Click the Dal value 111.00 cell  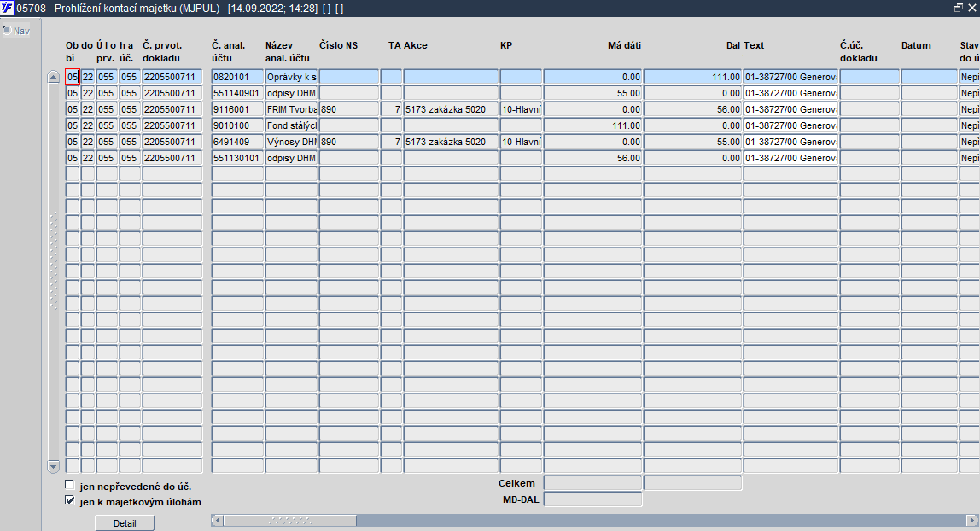point(692,77)
